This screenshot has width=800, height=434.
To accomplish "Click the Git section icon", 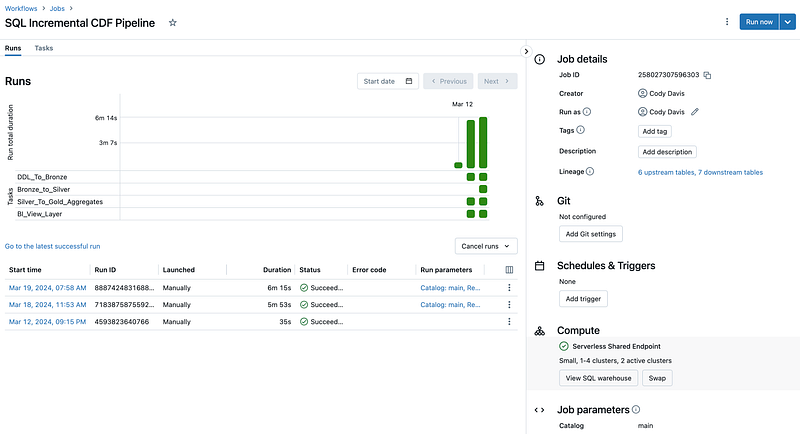I will tap(539, 201).
